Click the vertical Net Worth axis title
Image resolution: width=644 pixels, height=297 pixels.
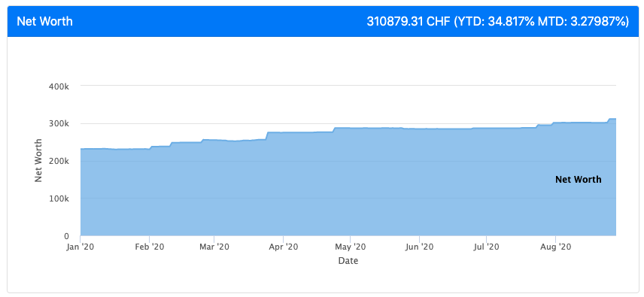(38, 161)
